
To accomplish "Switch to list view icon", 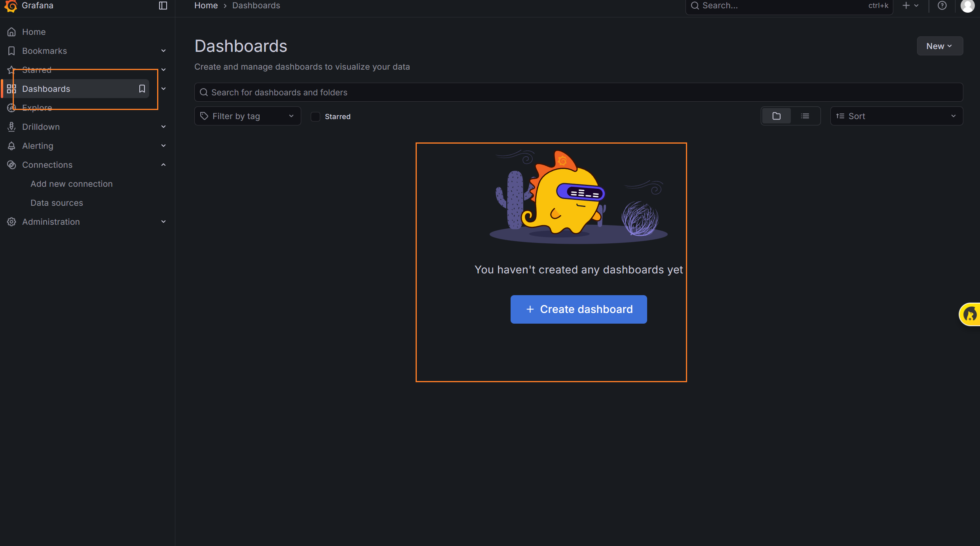I will tap(805, 116).
